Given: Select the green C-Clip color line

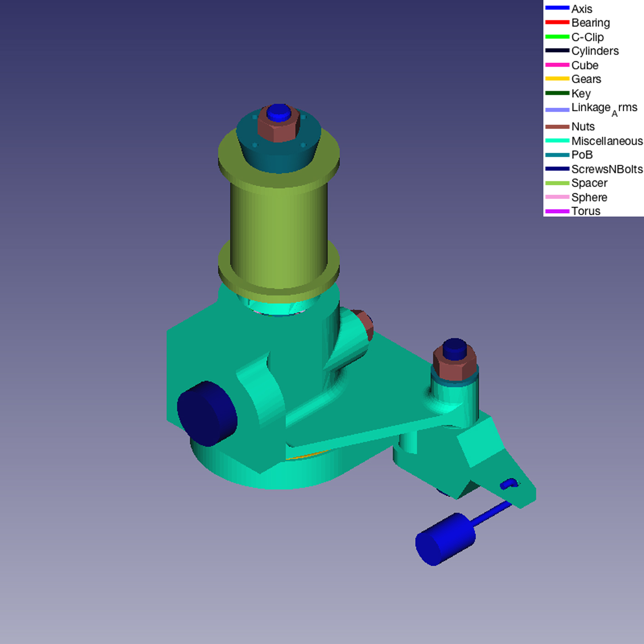Looking at the screenshot, I should point(557,37).
